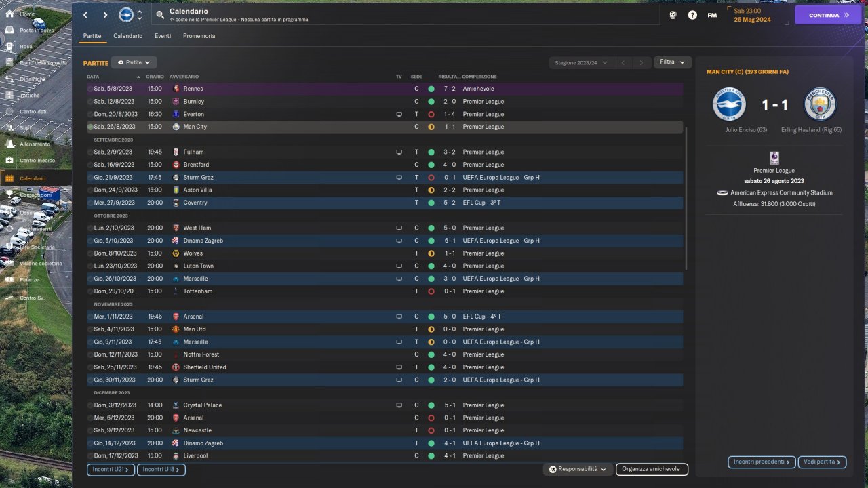This screenshot has height=488, width=868.
Task: Click the Organizza amichevole button
Action: click(652, 469)
